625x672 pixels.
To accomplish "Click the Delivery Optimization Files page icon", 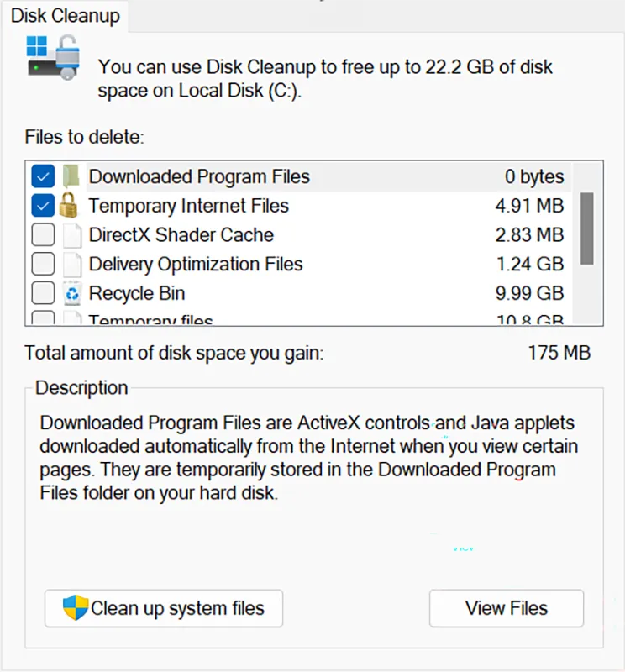I will tap(72, 265).
